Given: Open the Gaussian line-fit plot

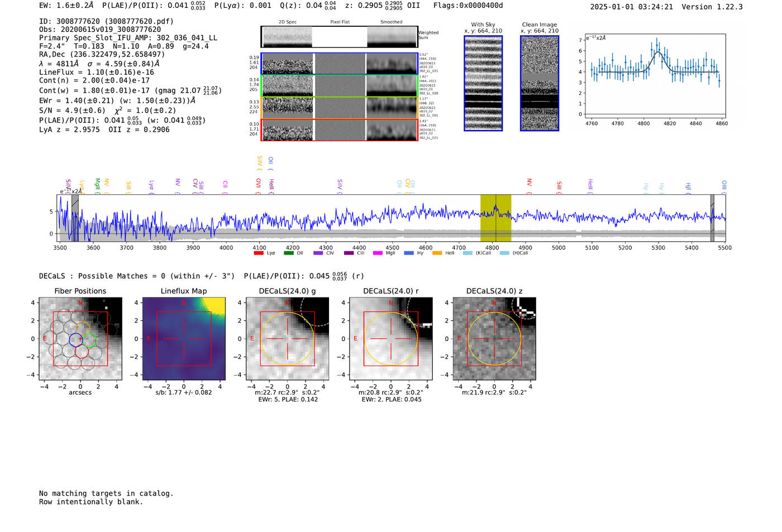Looking at the screenshot, I should tap(655, 76).
